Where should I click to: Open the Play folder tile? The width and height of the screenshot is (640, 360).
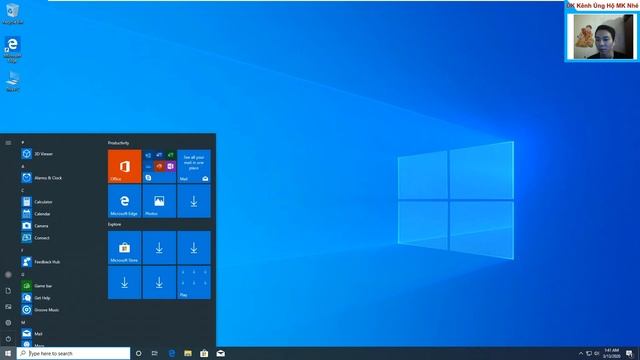coord(194,282)
